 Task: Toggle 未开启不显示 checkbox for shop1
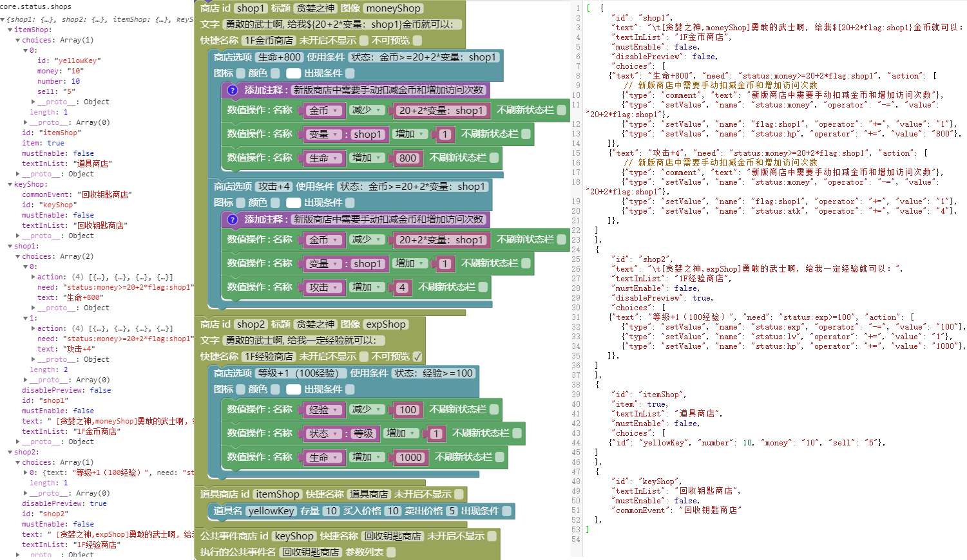click(364, 41)
